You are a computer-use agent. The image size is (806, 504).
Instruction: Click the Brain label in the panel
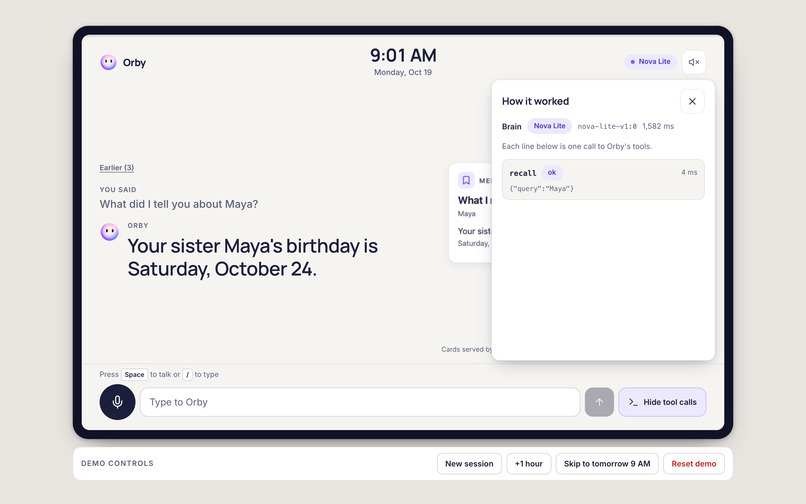[511, 127]
